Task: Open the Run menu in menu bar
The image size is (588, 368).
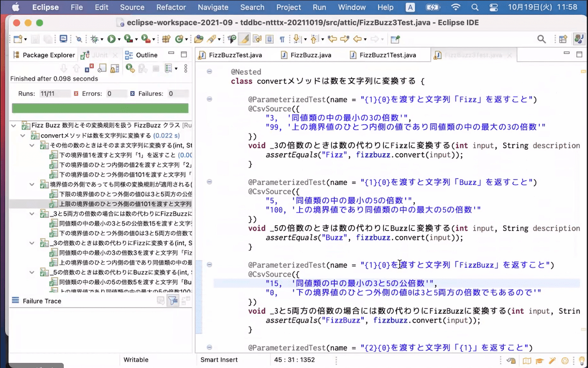Action: tap(319, 7)
